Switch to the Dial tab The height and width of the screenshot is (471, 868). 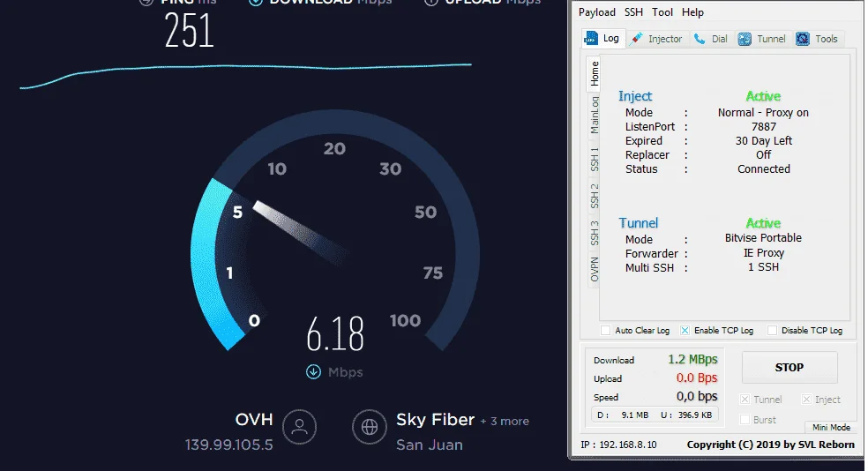coord(713,39)
